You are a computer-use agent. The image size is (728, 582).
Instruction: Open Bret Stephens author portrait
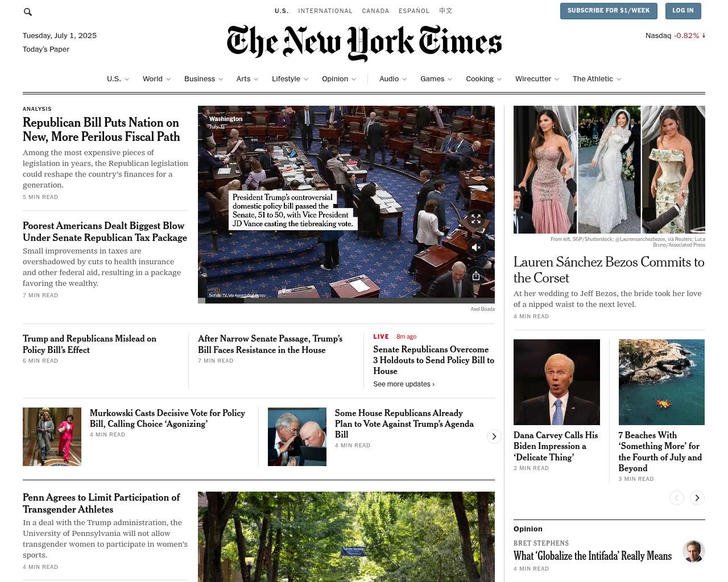pos(693,551)
